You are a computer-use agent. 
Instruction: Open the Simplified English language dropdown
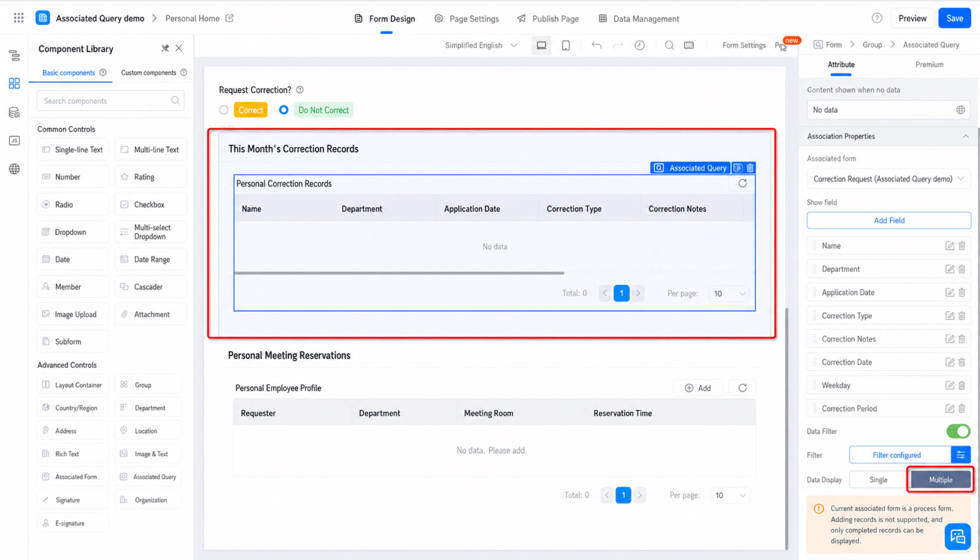pyautogui.click(x=481, y=45)
